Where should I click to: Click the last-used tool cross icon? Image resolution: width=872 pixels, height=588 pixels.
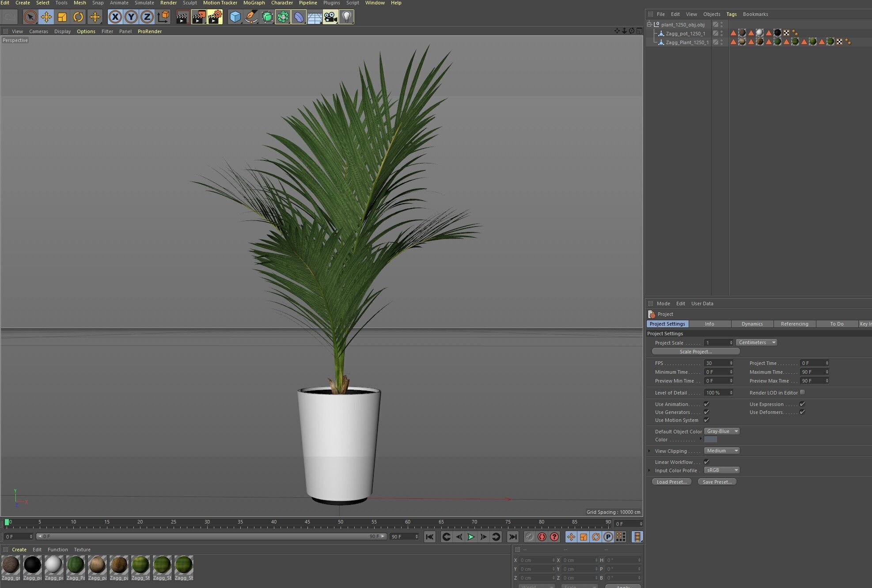coord(95,17)
